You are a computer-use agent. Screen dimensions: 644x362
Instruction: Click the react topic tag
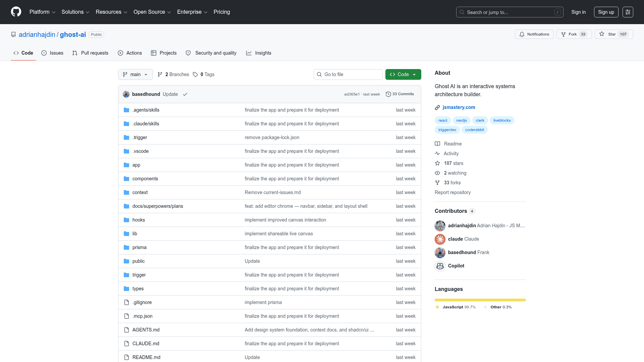443,120
